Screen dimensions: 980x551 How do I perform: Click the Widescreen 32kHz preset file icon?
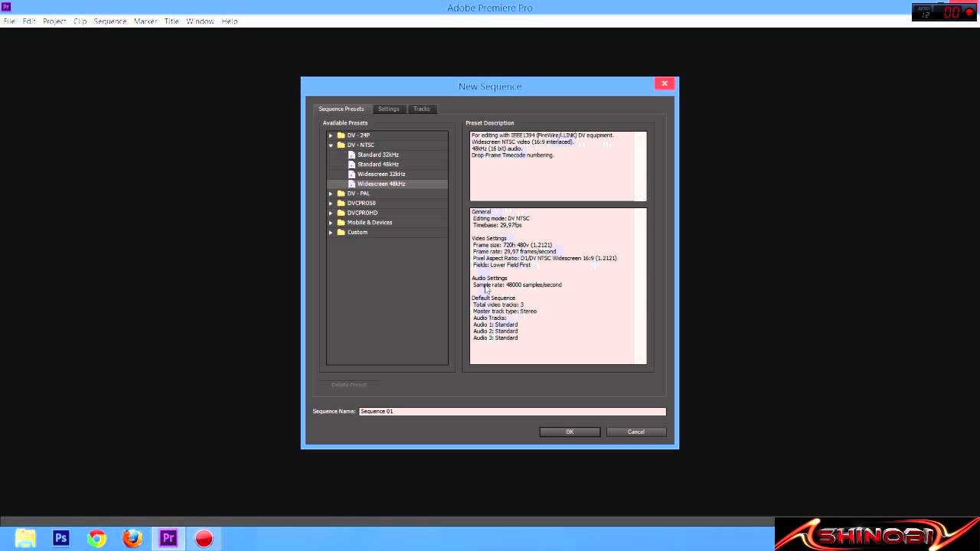coord(352,174)
